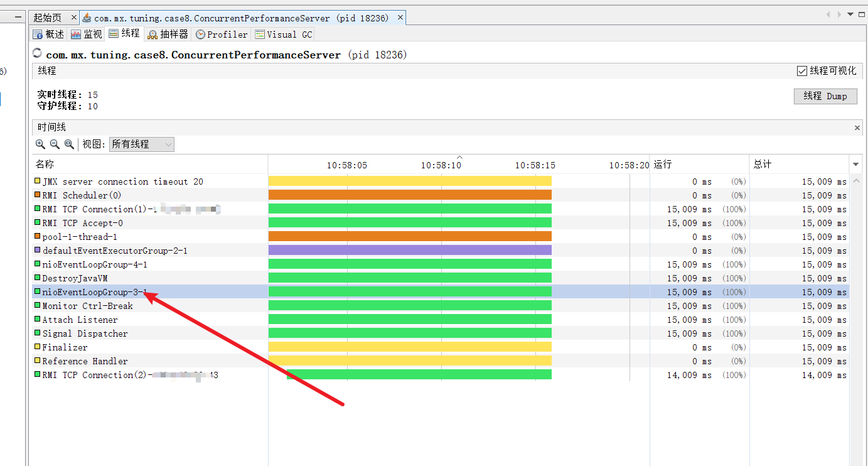Open the column selector dropdown arrow
Viewport: 868px width, 466px height.
855,165
